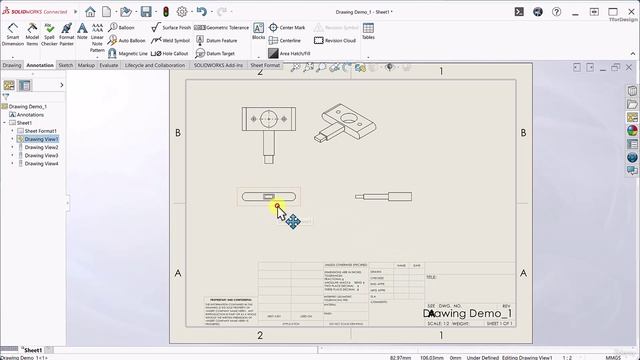The height and width of the screenshot is (360, 640).
Task: Apply Area Hatch/Fill
Action: coord(289,53)
